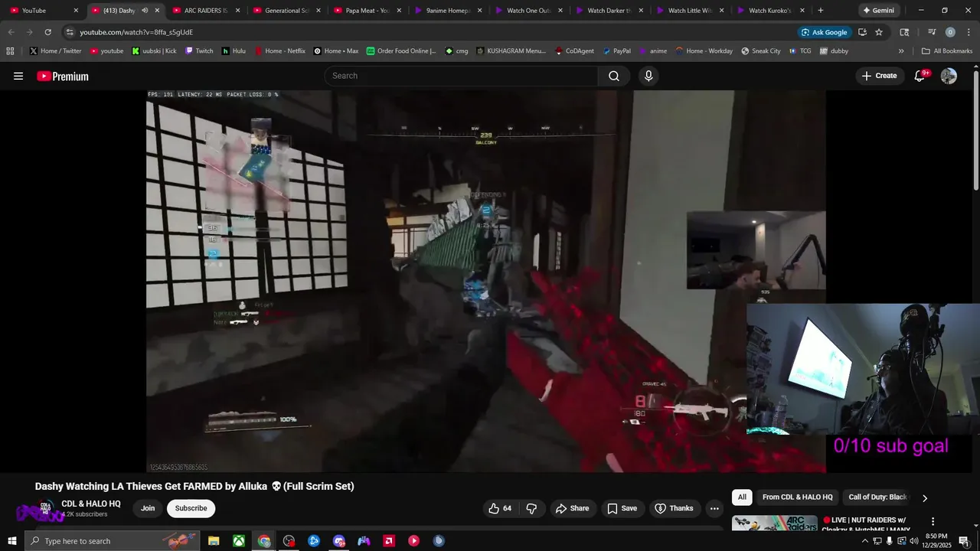Open the YouTube hamburger guide menu

coord(18,76)
